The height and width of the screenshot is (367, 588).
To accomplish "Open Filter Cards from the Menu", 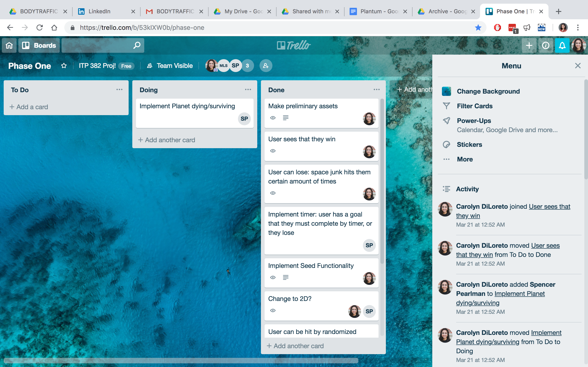I will click(x=475, y=106).
